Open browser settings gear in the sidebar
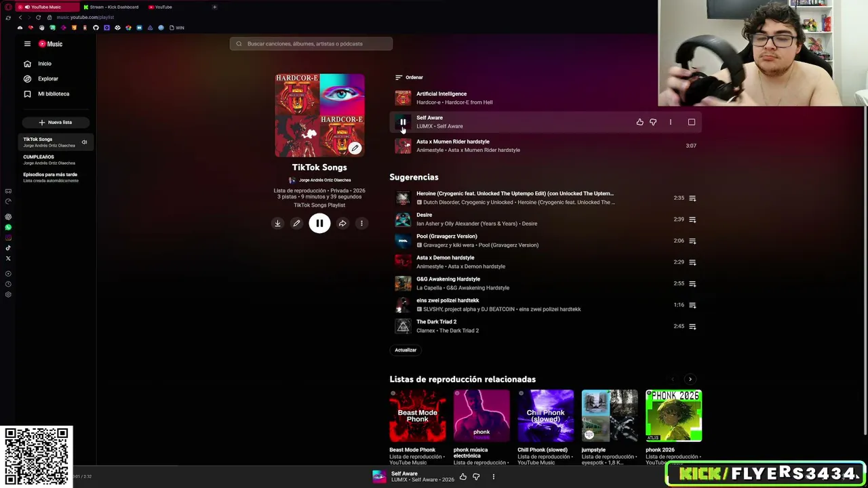 point(8,295)
